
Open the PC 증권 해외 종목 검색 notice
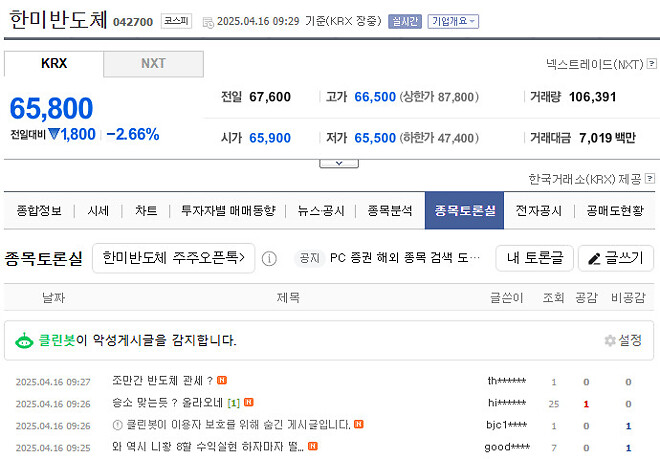click(x=405, y=258)
